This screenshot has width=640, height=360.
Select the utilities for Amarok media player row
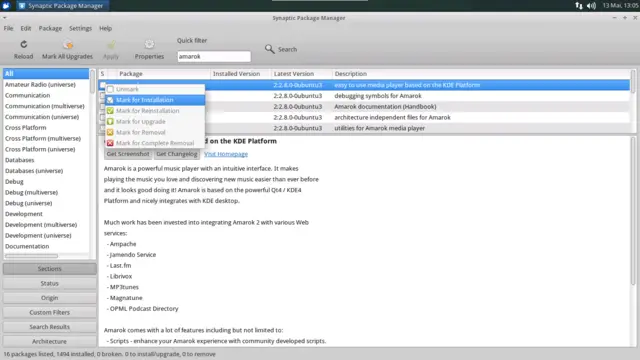364,128
